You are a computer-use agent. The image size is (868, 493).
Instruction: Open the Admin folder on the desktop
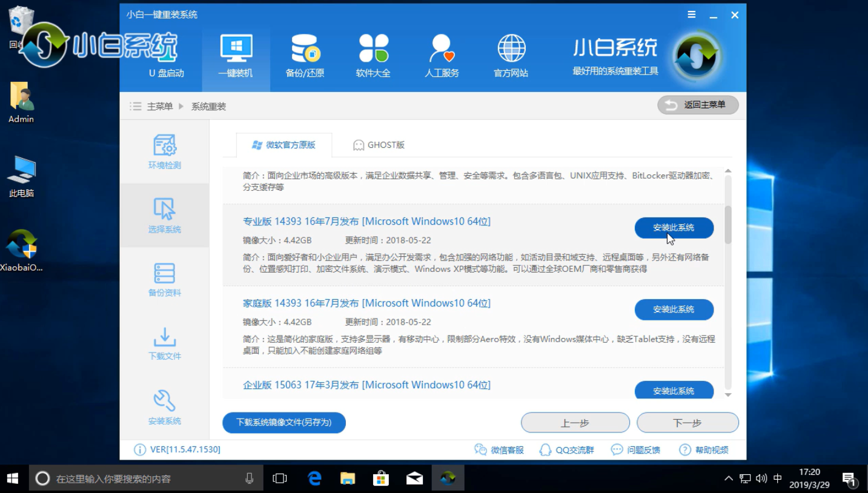21,102
